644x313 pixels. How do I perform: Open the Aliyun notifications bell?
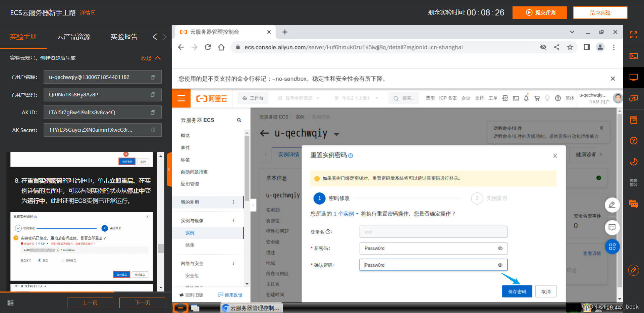(526, 98)
